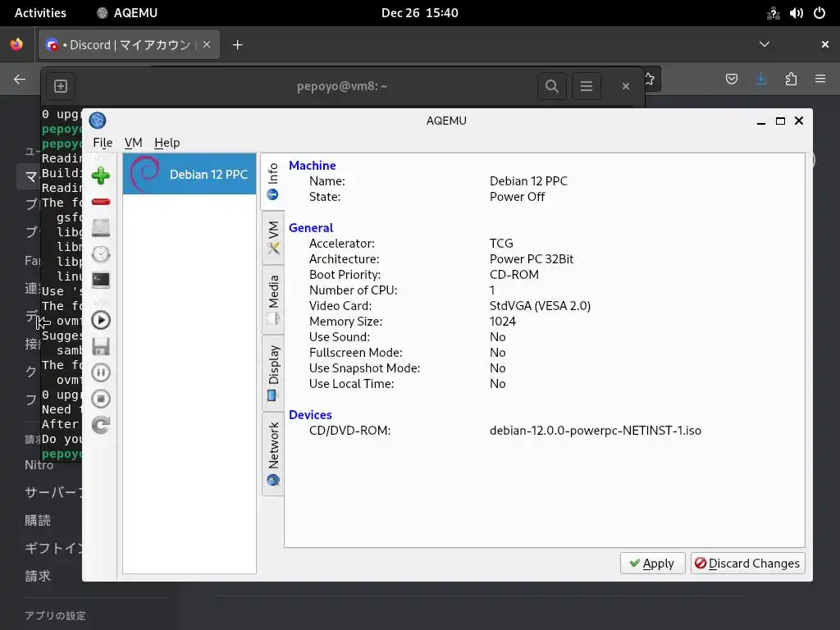Screen dimensions: 840x630
Task: Open Firefox application menu icon
Action: point(820,80)
